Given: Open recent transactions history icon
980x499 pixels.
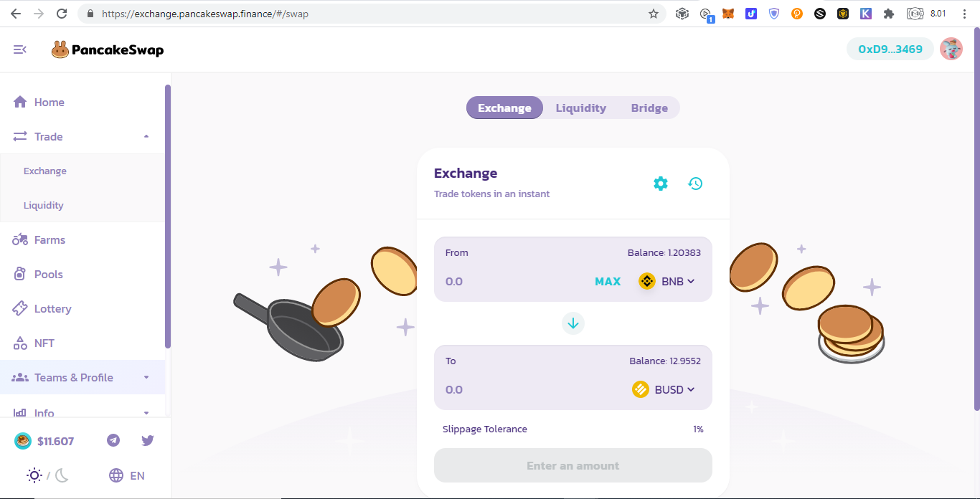Looking at the screenshot, I should point(695,184).
